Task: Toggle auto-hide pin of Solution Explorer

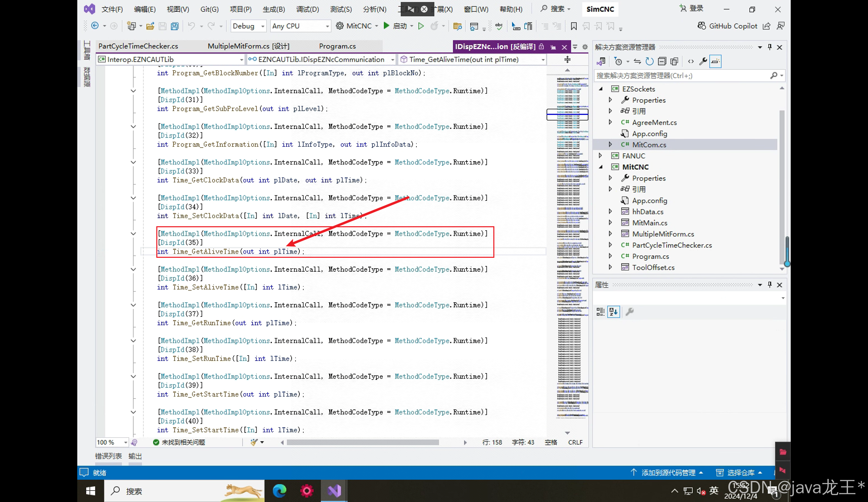Action: pos(769,47)
